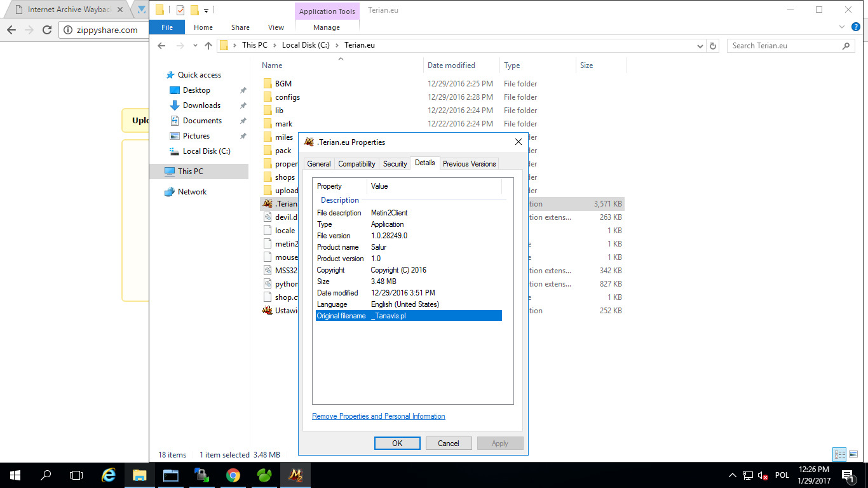Image resolution: width=868 pixels, height=488 pixels.
Task: Select Desktop in the navigation pane
Action: 196,90
